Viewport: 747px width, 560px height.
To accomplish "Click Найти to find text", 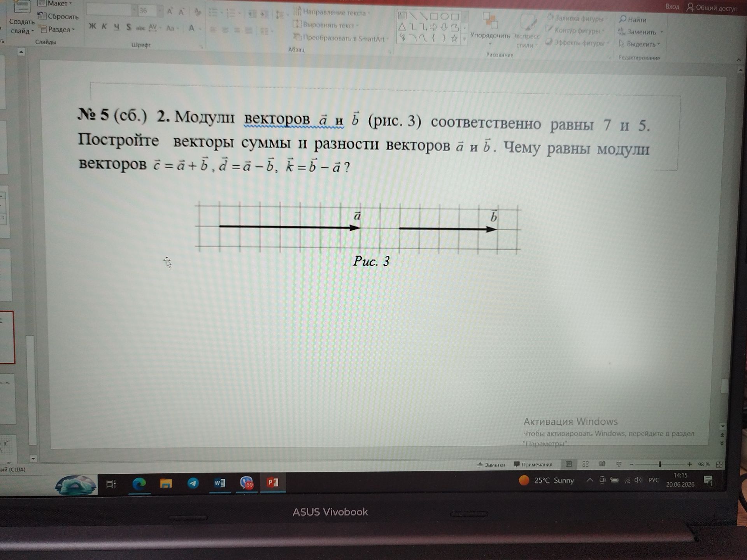I will click(x=633, y=19).
